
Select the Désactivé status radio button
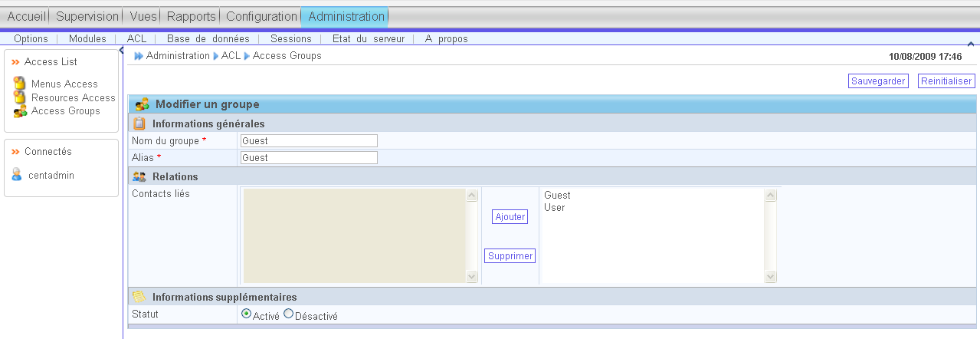288,314
